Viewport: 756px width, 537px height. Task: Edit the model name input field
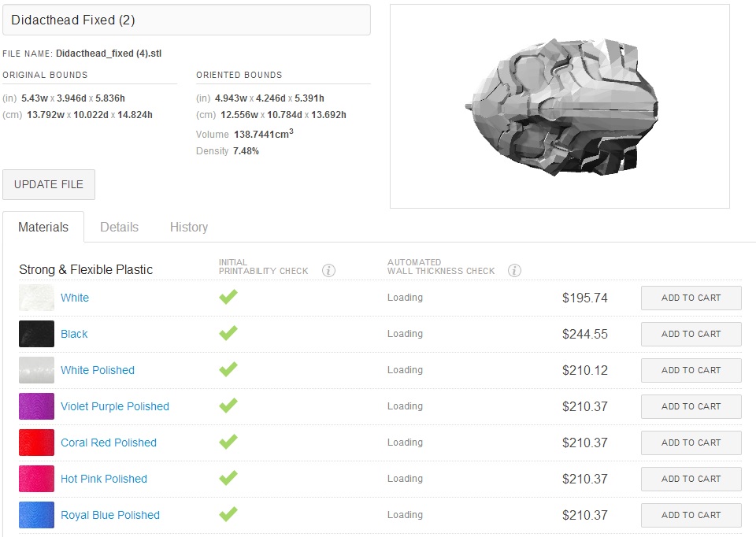[186, 20]
